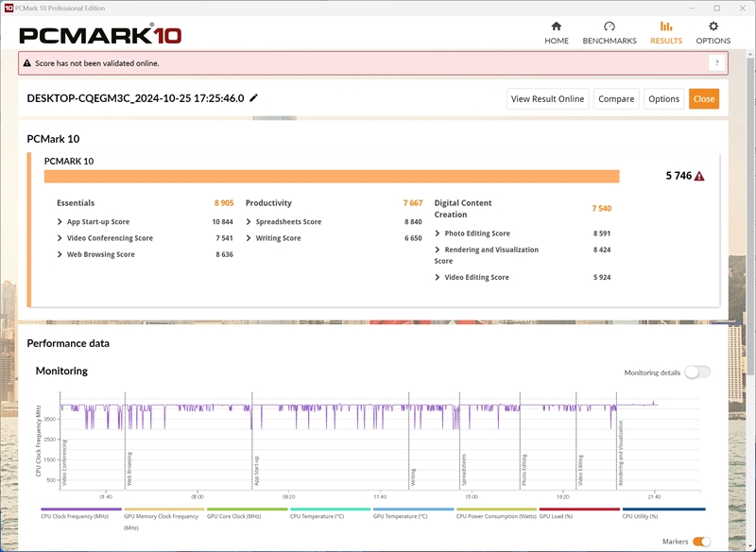Click the Score has not been validated message
This screenshot has width=756, height=552.
[97, 63]
